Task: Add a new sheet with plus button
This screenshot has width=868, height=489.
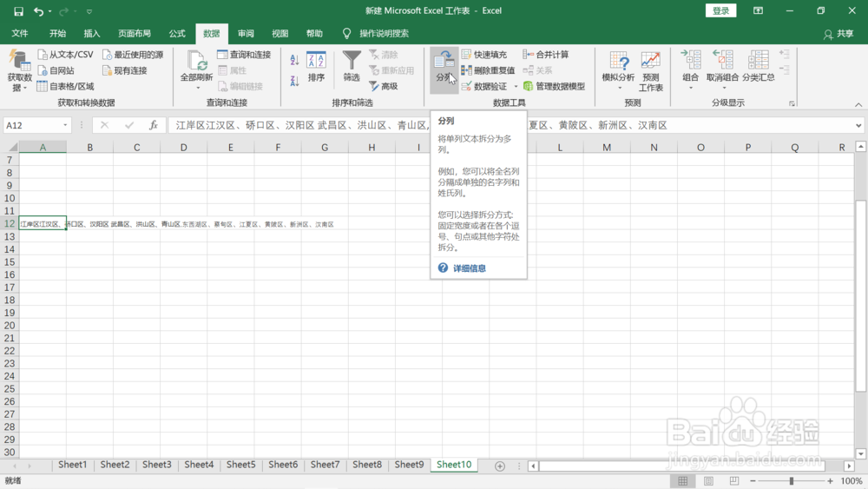Action: point(500,466)
